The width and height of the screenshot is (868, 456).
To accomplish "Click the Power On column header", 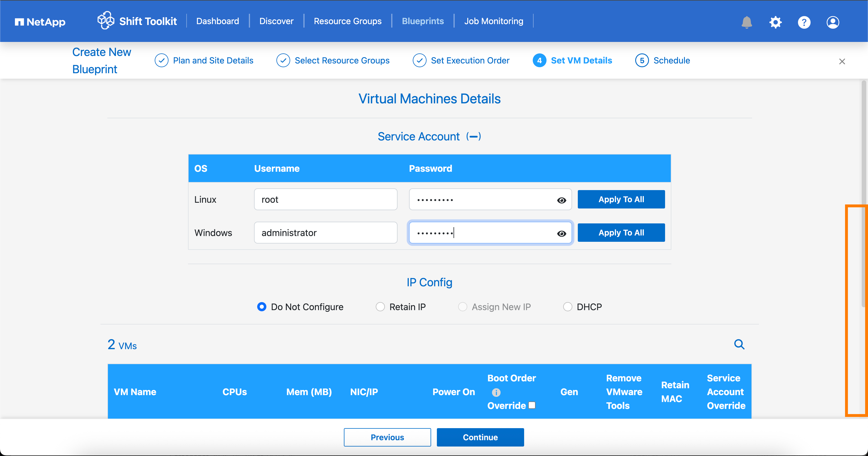I will coord(454,392).
